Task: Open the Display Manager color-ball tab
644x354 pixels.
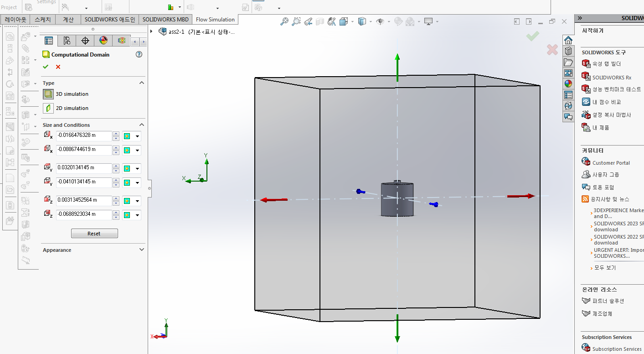Action: 103,41
